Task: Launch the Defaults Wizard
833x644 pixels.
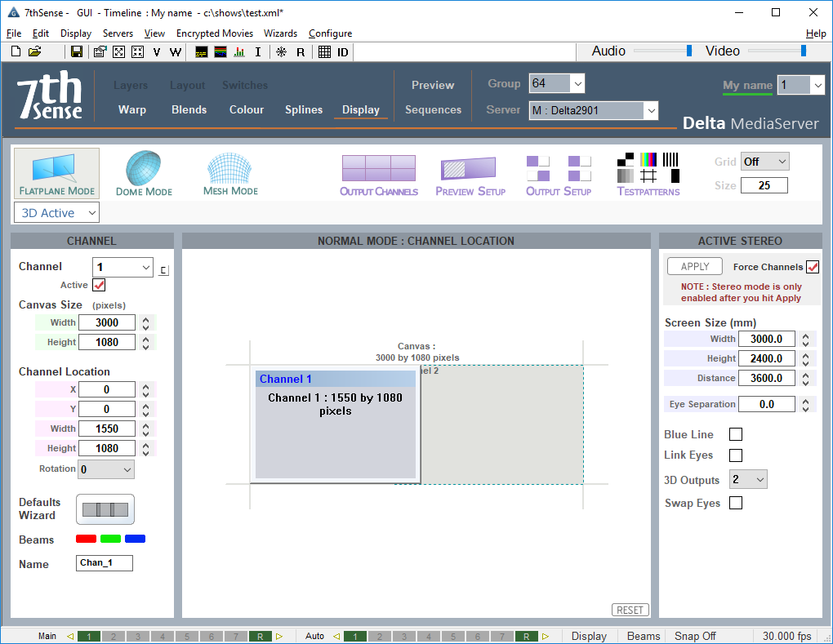Action: coord(105,509)
